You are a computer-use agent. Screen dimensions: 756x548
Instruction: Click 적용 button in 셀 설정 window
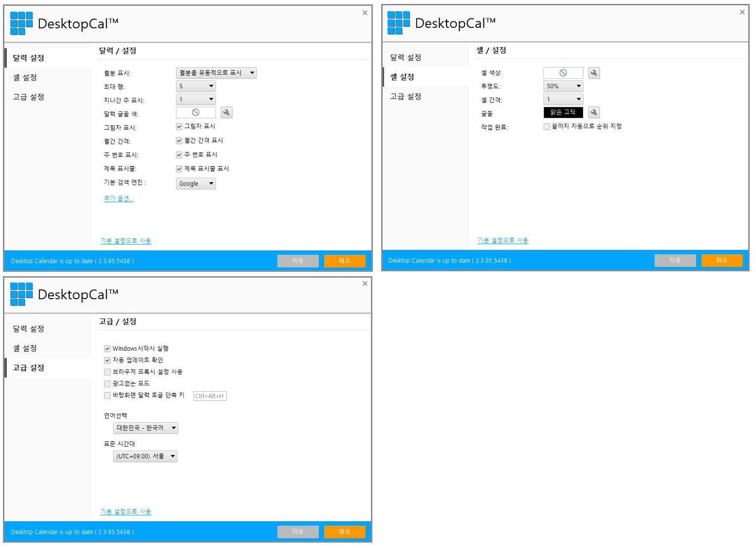pos(675,261)
